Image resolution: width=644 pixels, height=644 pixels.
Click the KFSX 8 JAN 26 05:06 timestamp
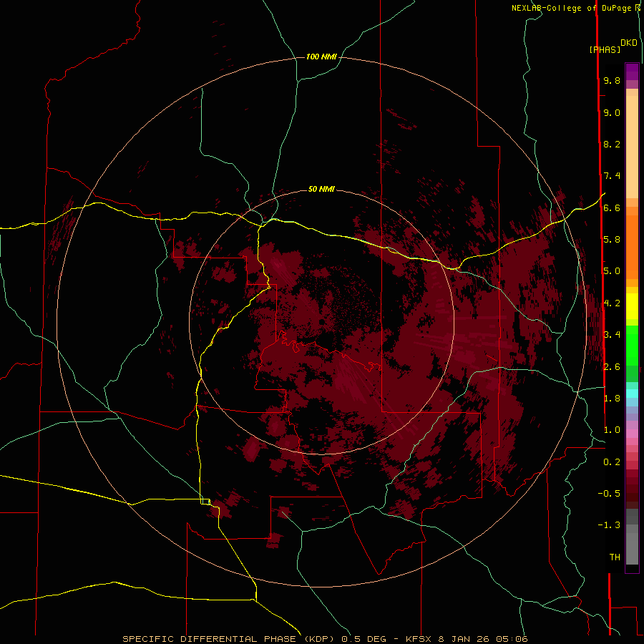tap(467, 639)
